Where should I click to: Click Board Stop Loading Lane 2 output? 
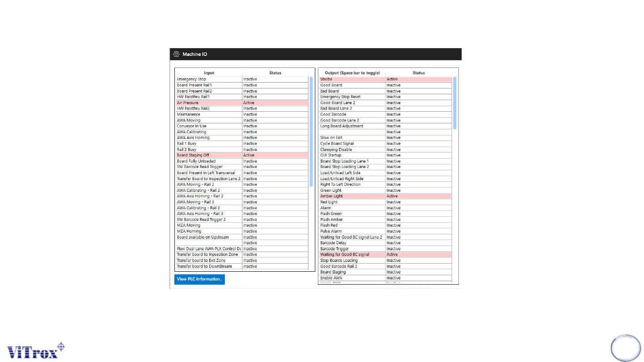[x=386, y=167]
